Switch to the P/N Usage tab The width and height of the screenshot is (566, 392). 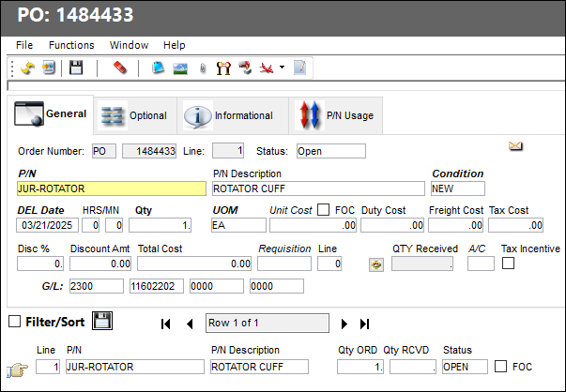(336, 115)
